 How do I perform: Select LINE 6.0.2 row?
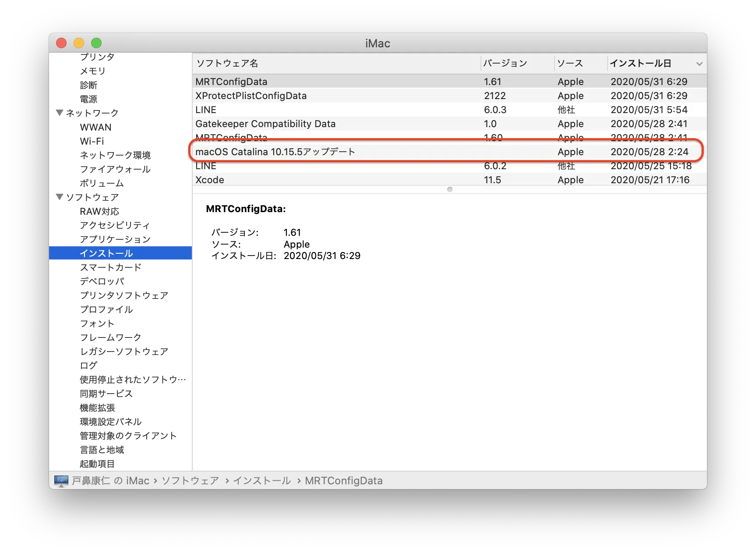(449, 167)
